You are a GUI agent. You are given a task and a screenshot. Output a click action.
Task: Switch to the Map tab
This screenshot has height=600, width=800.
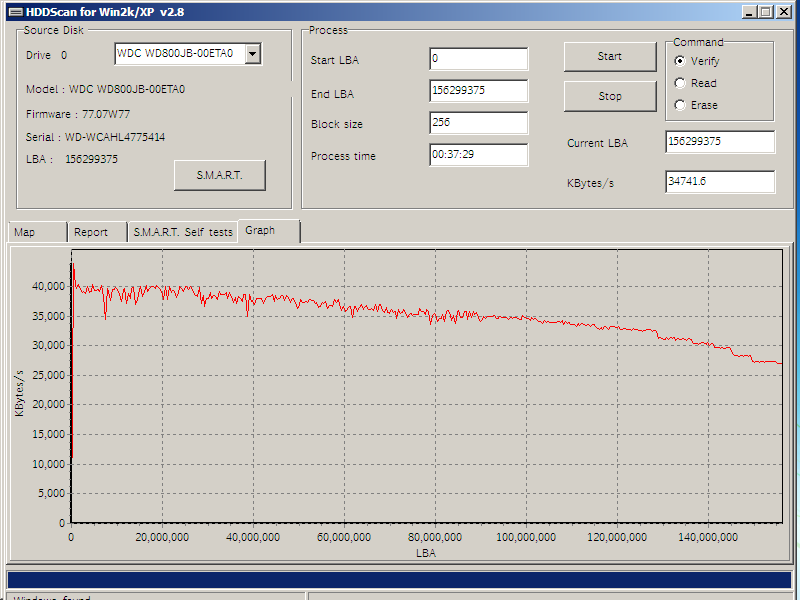36,232
